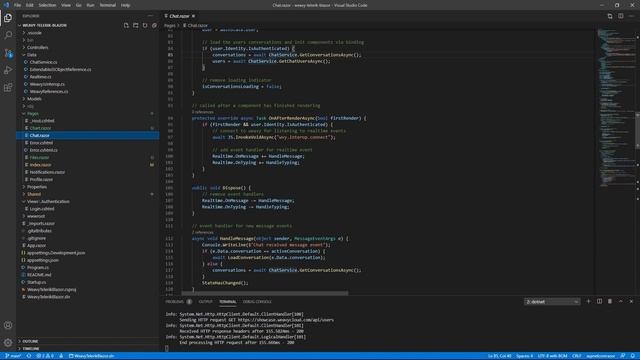Open README.md in Explorer
This screenshot has height=360, width=640.
pyautogui.click(x=39, y=275)
